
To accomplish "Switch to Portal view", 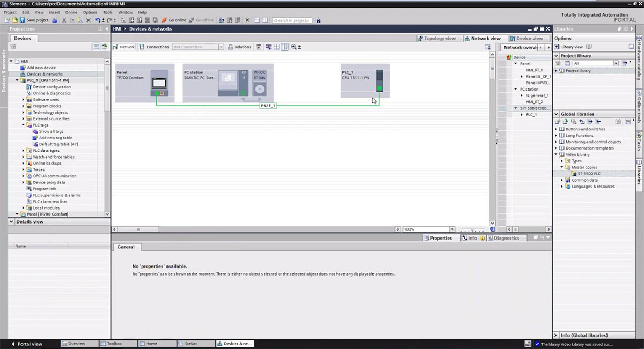I will pyautogui.click(x=27, y=344).
